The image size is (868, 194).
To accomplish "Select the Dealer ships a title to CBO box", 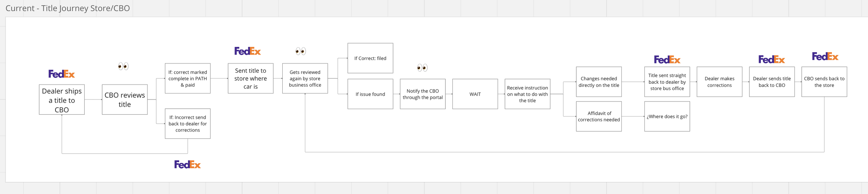I will coord(62,100).
